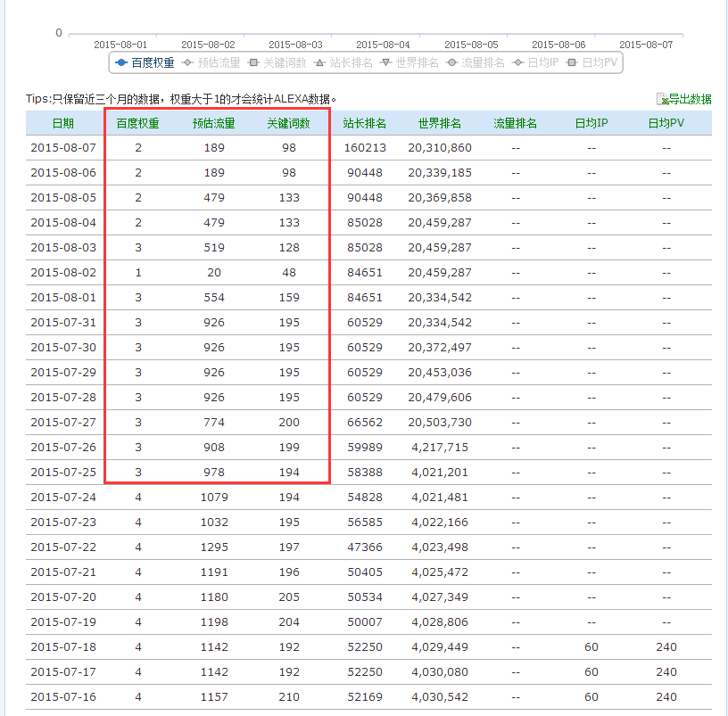Open the 导出数据 export link
This screenshot has height=716, width=728.
[690, 99]
